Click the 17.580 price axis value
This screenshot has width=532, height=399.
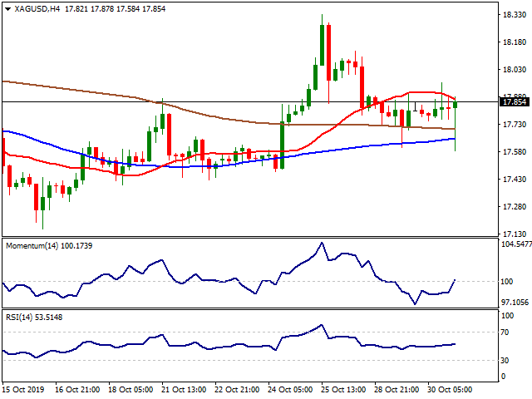pos(515,151)
